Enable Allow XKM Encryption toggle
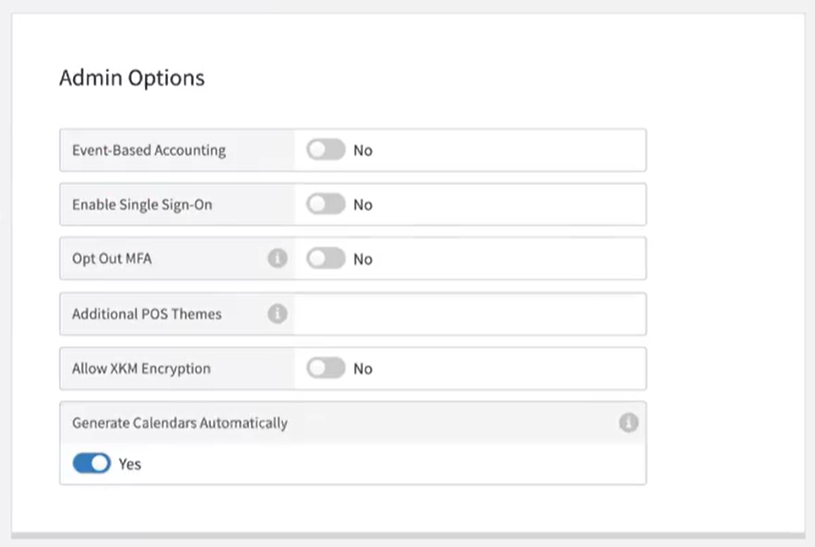The height and width of the screenshot is (547, 815). point(326,368)
